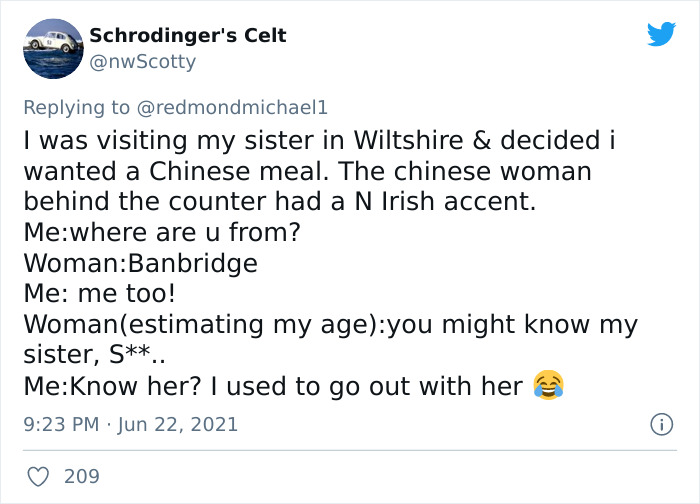Click the Twitter bird logo

click(x=661, y=35)
